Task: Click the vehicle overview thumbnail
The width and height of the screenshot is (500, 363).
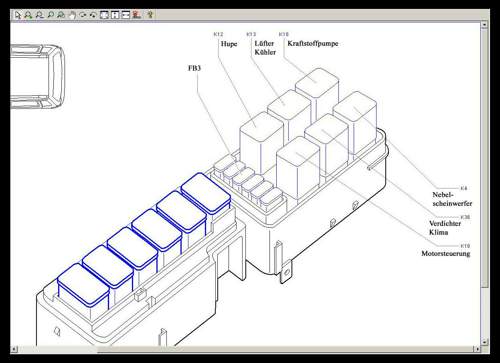Action: pyautogui.click(x=37, y=77)
